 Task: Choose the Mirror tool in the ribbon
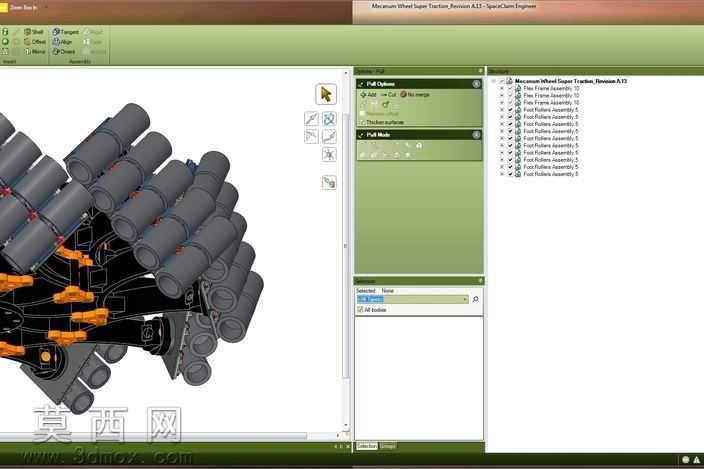(x=35, y=52)
